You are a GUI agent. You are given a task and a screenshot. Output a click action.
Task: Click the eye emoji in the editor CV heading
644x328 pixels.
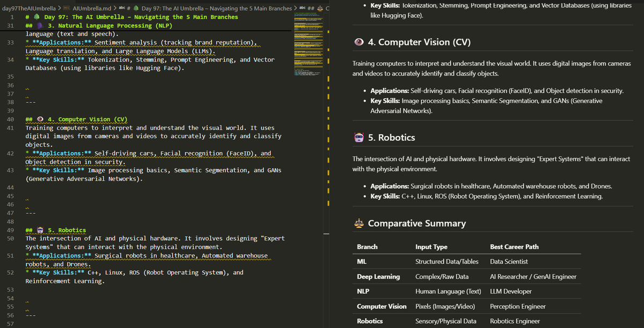41,120
